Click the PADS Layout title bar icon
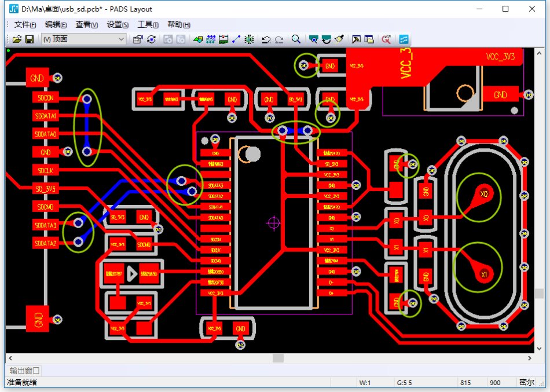Viewport: 550px width, 392px height. (x=13, y=9)
